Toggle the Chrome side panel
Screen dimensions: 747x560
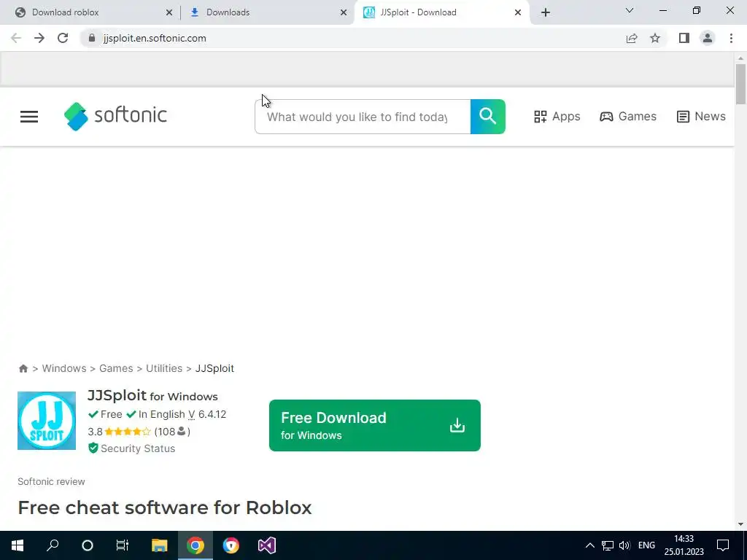(x=684, y=38)
